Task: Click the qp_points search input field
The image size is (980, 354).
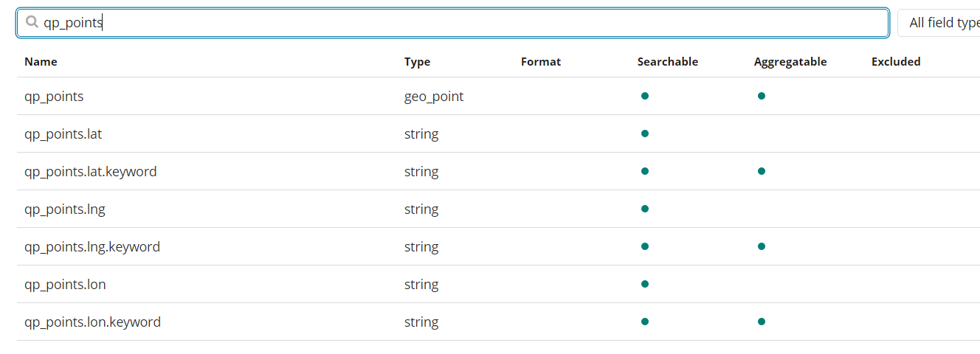Action: point(458,23)
